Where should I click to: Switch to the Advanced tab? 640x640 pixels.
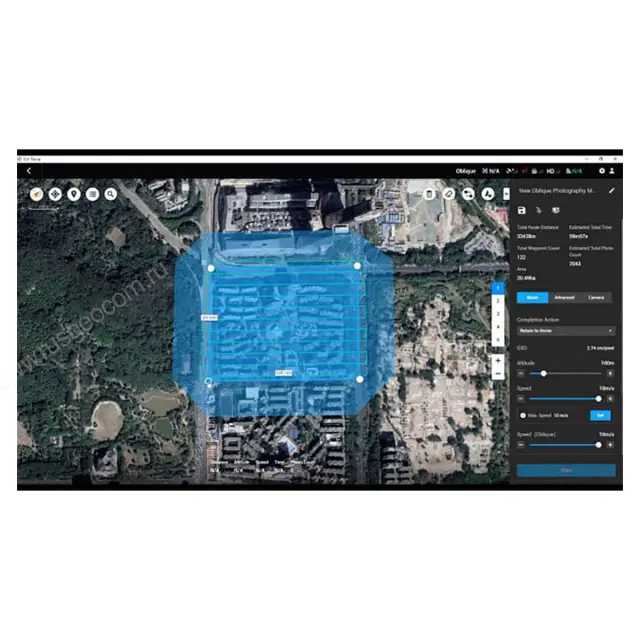pyautogui.click(x=564, y=297)
